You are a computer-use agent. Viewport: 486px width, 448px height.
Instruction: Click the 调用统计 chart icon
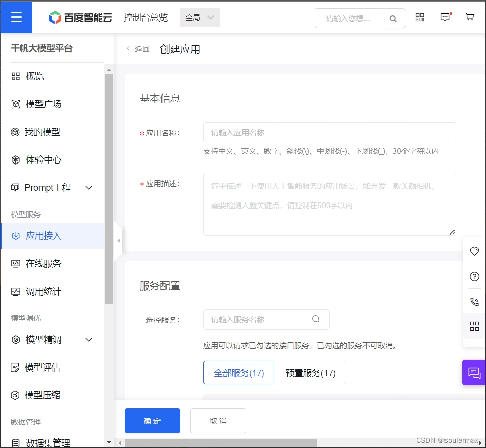pos(16,292)
